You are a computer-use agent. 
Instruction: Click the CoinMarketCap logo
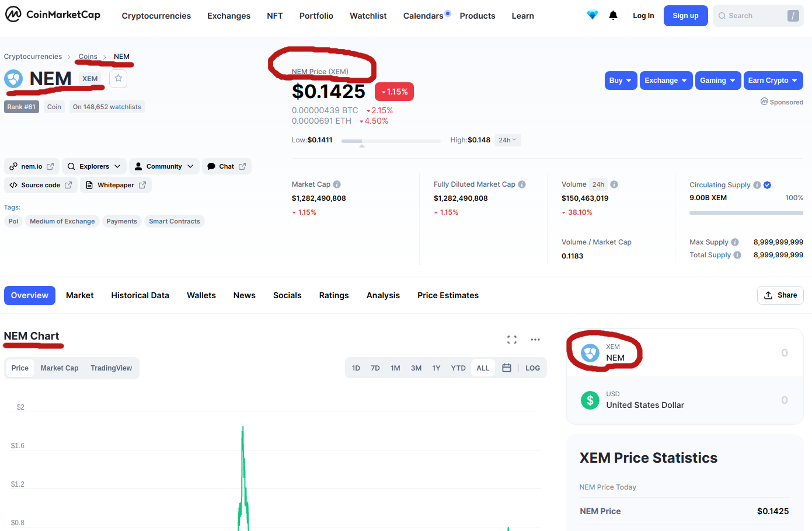point(53,15)
